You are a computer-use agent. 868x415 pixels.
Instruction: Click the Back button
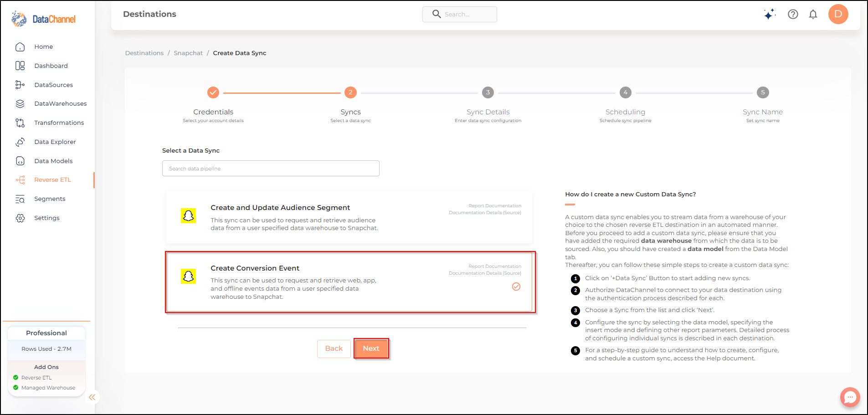[334, 348]
